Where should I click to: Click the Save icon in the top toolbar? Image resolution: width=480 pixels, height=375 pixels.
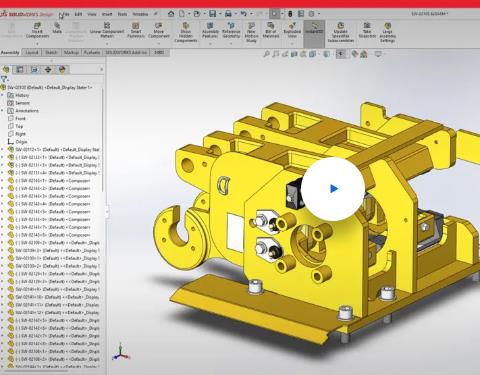(x=212, y=14)
